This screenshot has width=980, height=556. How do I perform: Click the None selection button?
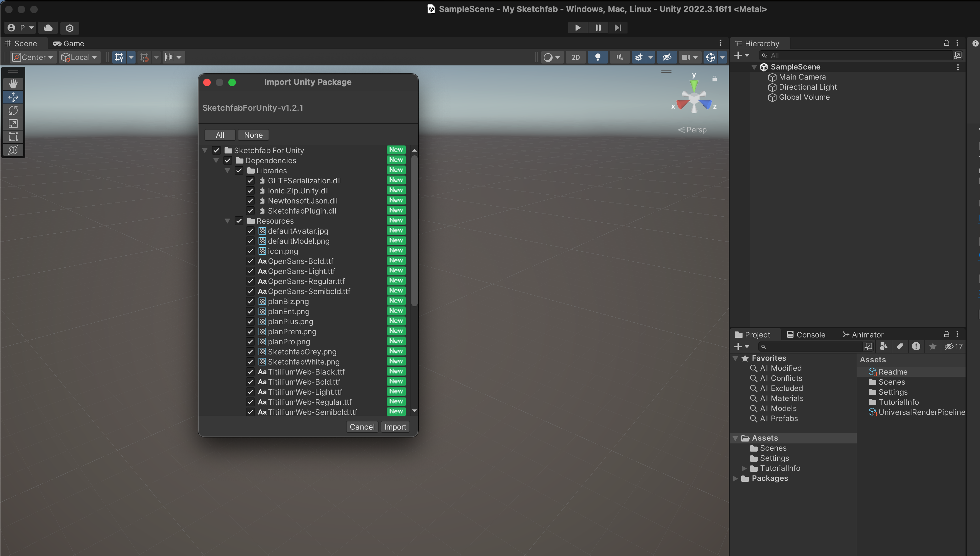[x=253, y=135]
